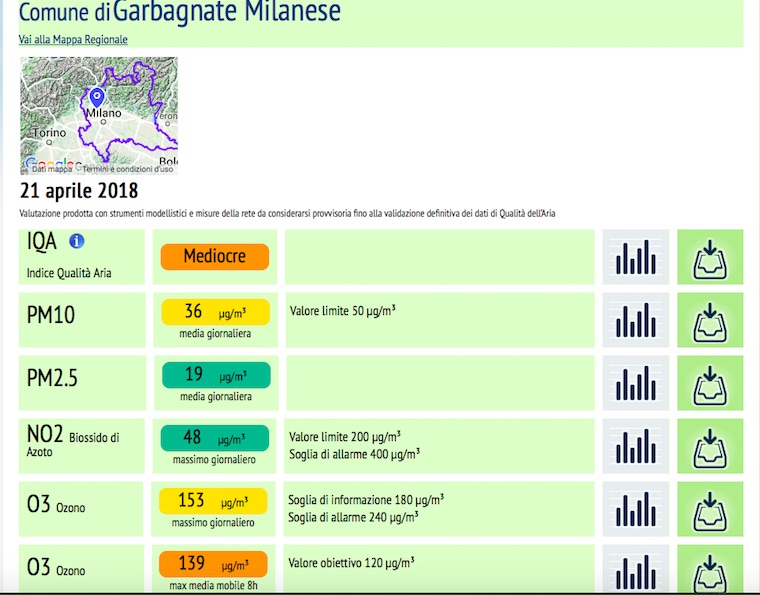Open the bar chart for IQA row
The height and width of the screenshot is (595, 760).
click(635, 257)
